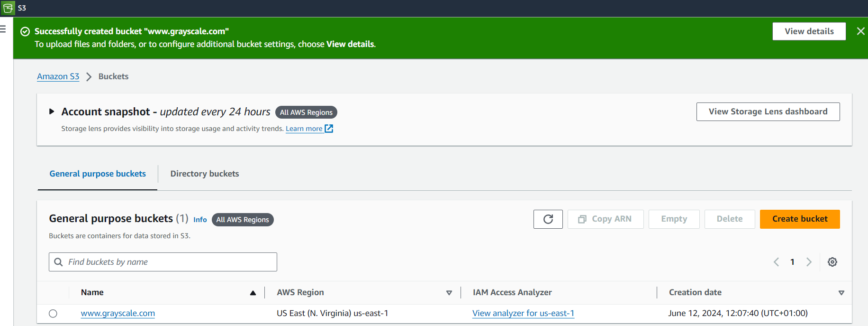Go to previous page of buckets
868x326 pixels.
coord(776,262)
